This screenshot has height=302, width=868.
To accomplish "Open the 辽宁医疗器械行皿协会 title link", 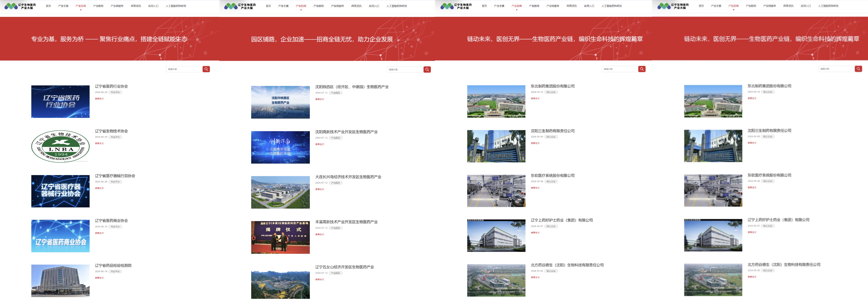I will (x=115, y=176).
